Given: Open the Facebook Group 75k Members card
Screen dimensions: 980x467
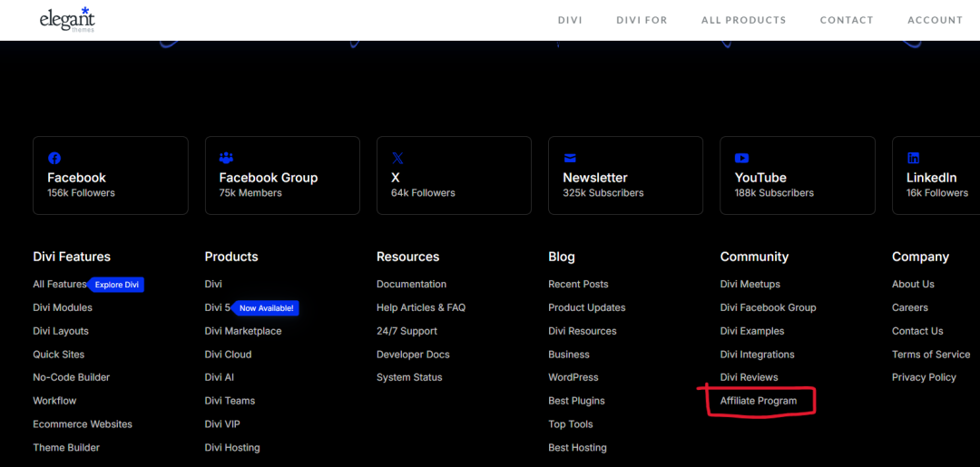Looking at the screenshot, I should tap(282, 175).
